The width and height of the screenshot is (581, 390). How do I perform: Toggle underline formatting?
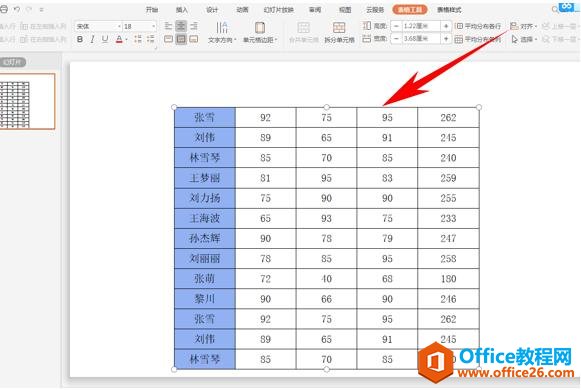coord(105,39)
